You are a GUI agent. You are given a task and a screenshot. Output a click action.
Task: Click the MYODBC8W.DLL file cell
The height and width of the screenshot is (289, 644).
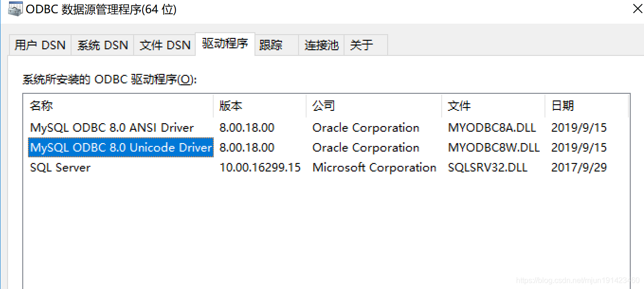(x=494, y=148)
